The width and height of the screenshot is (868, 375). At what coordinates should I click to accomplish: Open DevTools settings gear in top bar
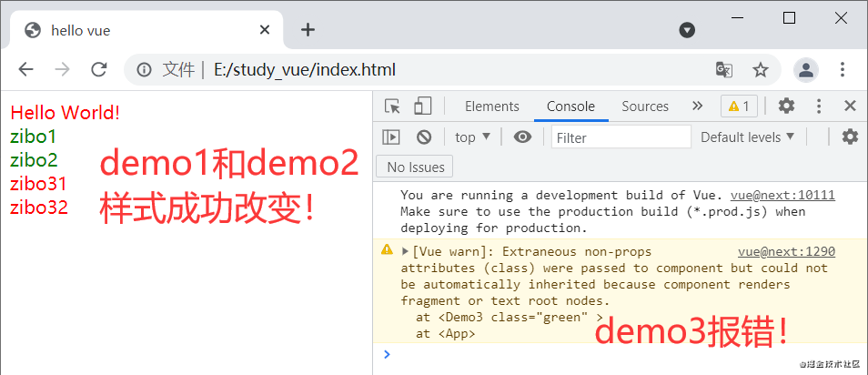tap(786, 106)
